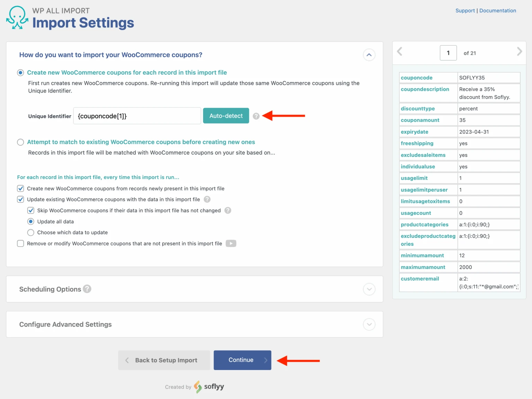This screenshot has width=532, height=399.
Task: Click the For each record in this import file heading
Action: coord(98,177)
